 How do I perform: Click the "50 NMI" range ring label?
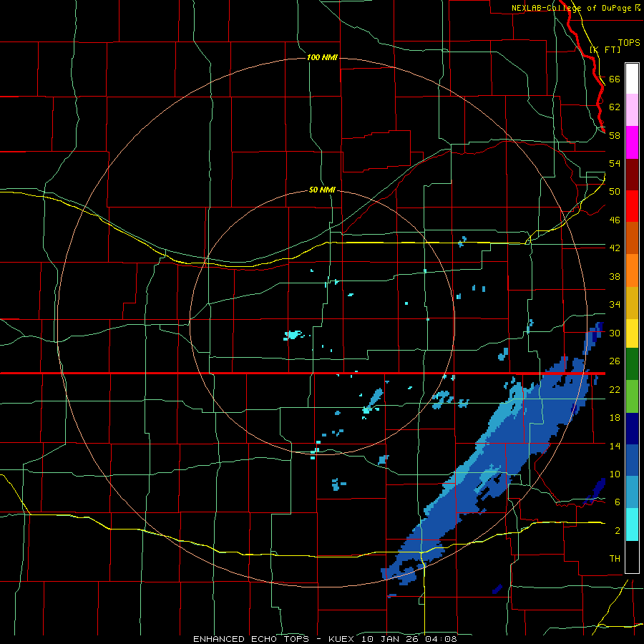pos(322,190)
